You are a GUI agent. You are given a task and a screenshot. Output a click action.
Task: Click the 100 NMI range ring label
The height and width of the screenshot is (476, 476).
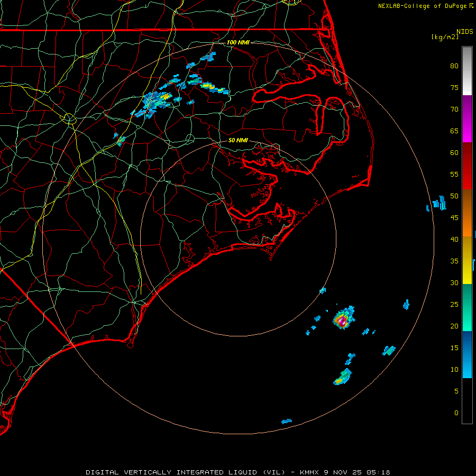(238, 42)
